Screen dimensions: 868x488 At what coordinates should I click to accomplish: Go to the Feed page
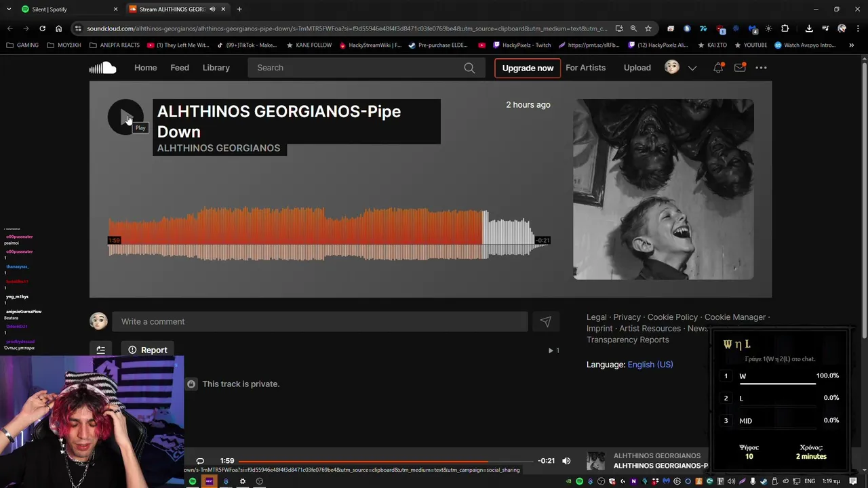pos(180,68)
